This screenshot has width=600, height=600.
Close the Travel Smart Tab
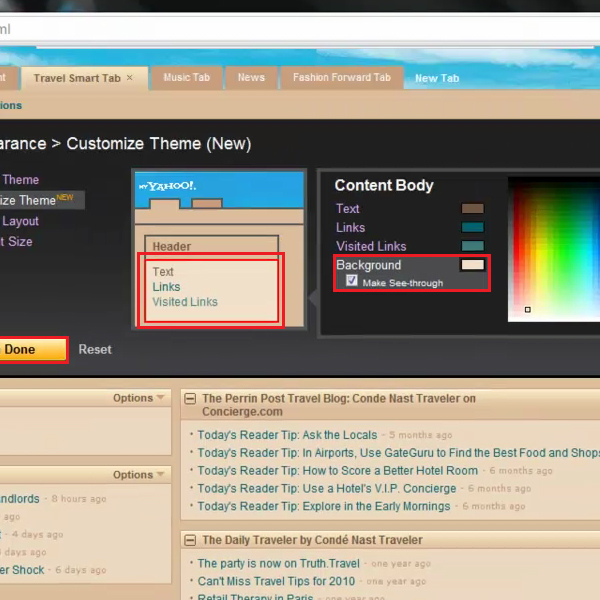(130, 78)
